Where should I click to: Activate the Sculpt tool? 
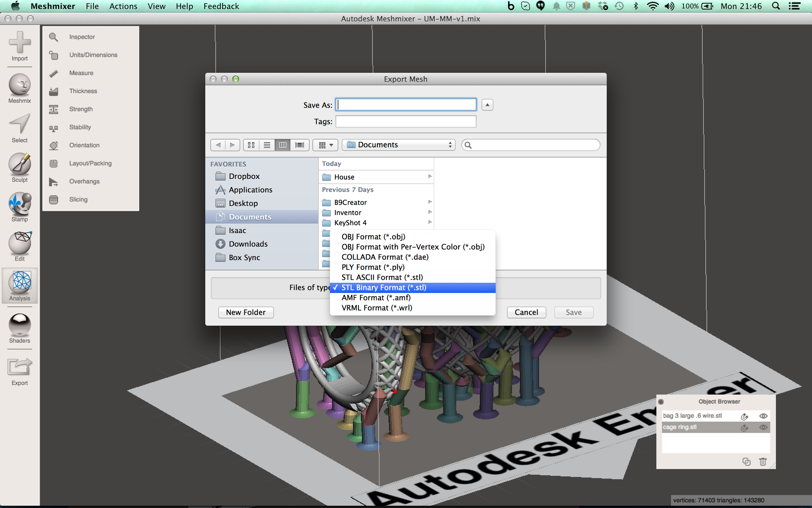(19, 167)
